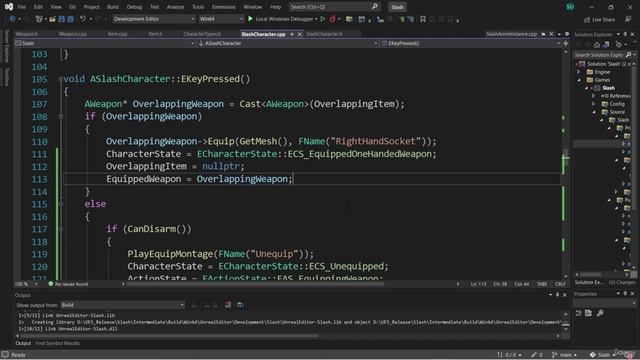
Task: Open the Edit menu
Action: tap(38, 7)
